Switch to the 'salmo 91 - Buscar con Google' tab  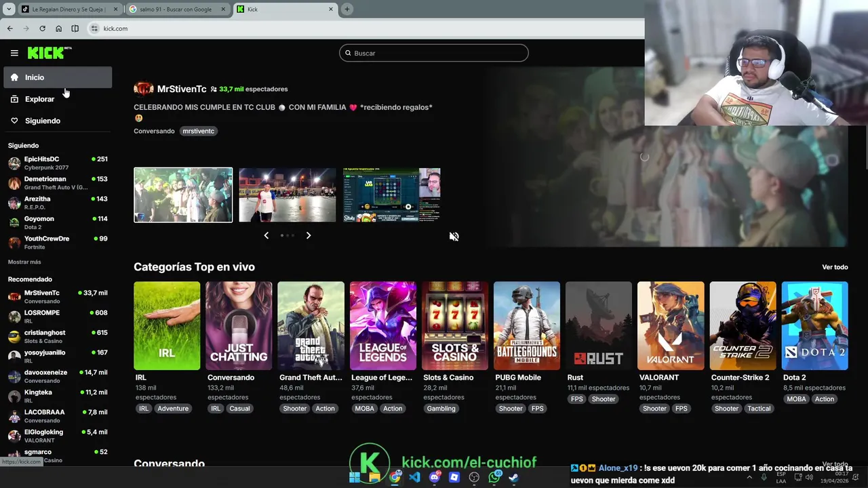coord(177,9)
